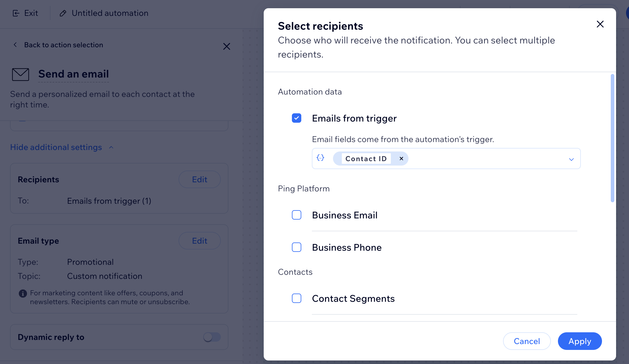Click the info icon in Email type card
The image size is (629, 364).
[23, 293]
